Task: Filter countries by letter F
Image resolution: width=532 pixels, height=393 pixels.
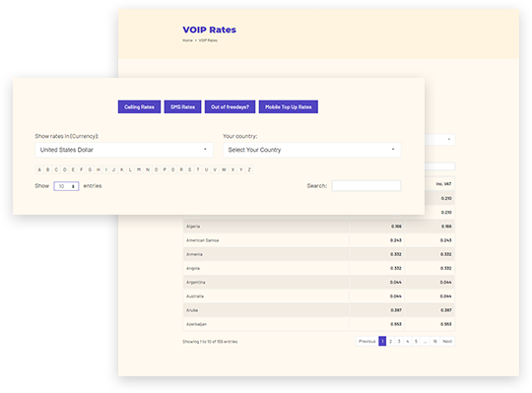Action: coord(82,169)
